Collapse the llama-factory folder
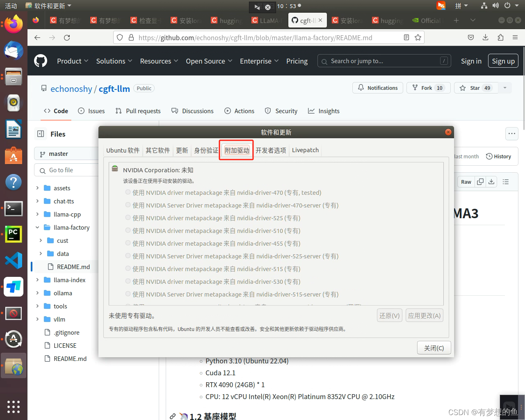The height and width of the screenshot is (420, 525). 37,227
